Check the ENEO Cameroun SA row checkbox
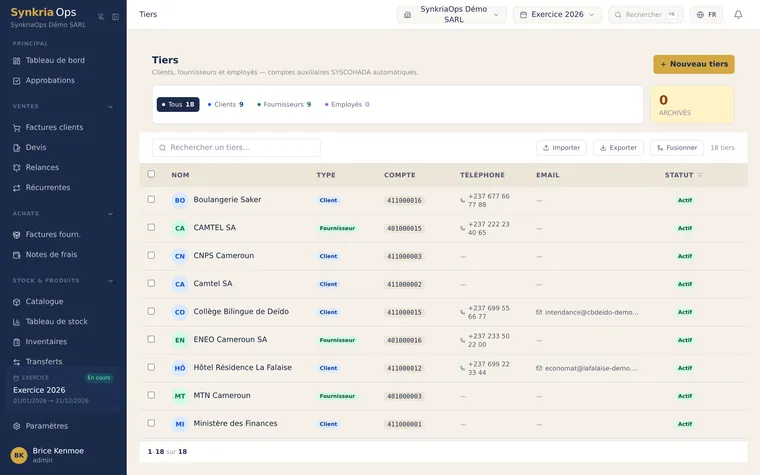 coord(151,339)
